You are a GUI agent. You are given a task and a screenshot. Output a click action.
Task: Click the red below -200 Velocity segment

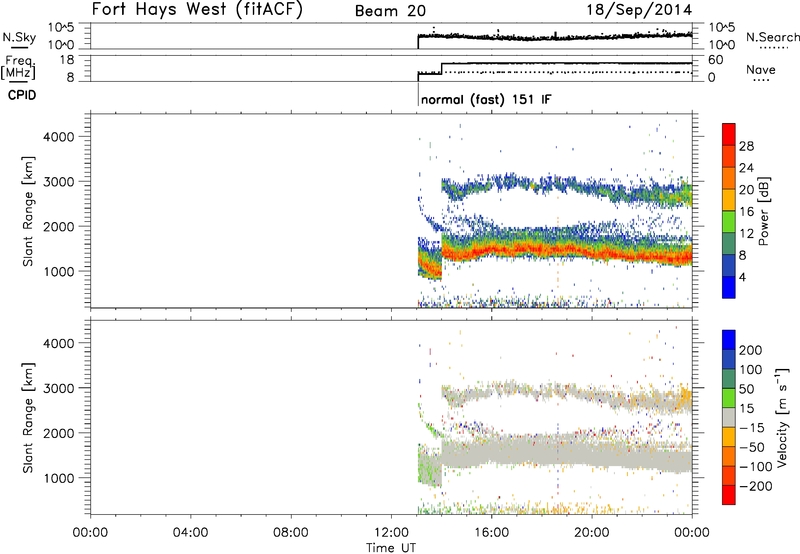pyautogui.click(x=729, y=495)
